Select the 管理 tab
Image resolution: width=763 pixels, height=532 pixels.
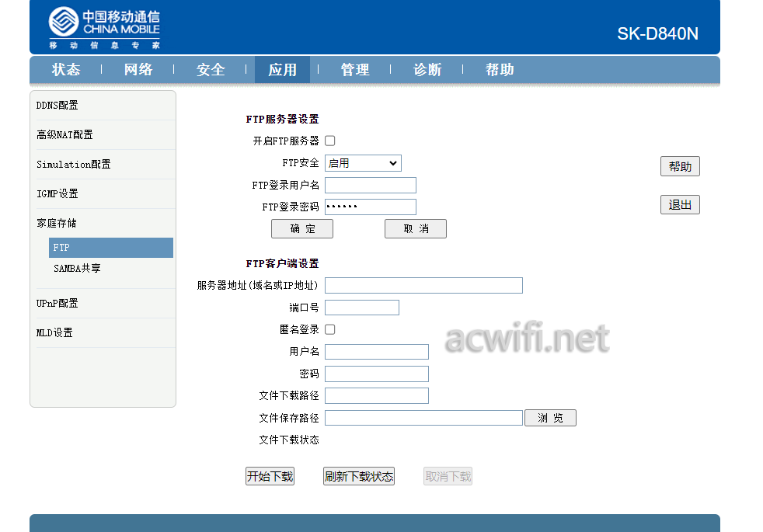click(355, 70)
